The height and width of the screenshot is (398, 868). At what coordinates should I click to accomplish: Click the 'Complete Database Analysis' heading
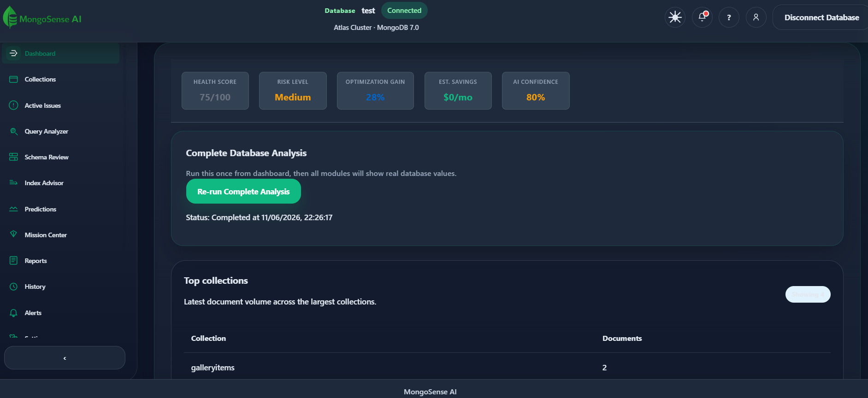click(x=246, y=153)
